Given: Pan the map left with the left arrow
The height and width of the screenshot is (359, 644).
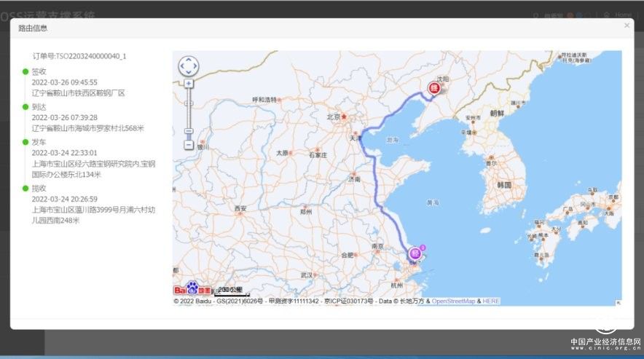Looking at the screenshot, I should coord(181,66).
